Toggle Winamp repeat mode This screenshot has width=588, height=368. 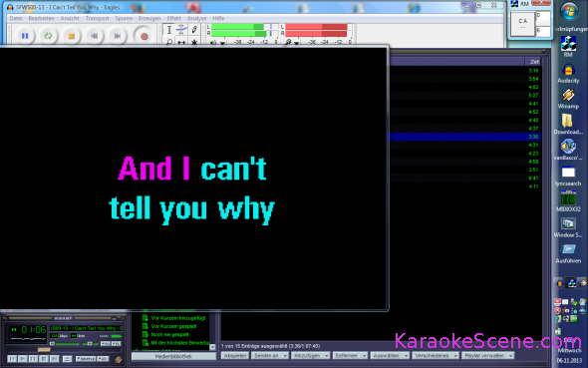click(103, 359)
